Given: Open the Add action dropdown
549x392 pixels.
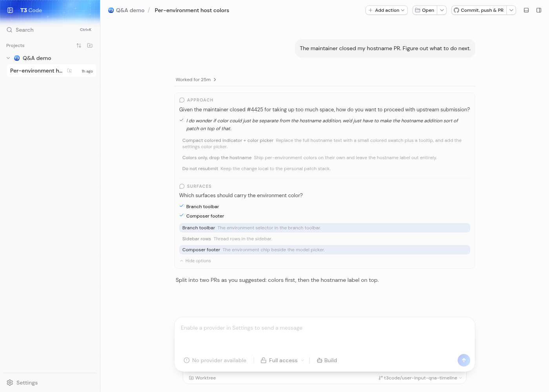Looking at the screenshot, I should [x=387, y=10].
